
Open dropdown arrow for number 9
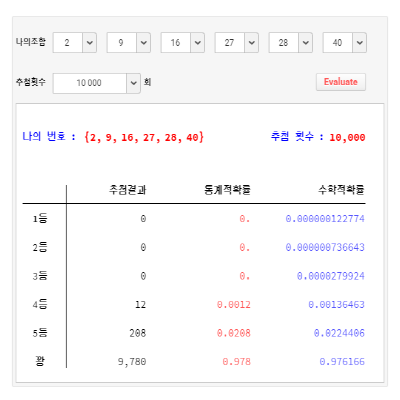[143, 43]
